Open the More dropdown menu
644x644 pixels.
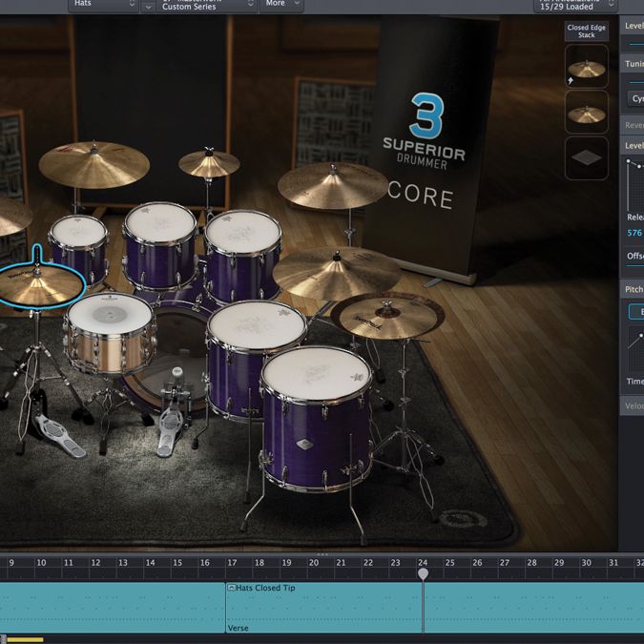[x=281, y=5]
